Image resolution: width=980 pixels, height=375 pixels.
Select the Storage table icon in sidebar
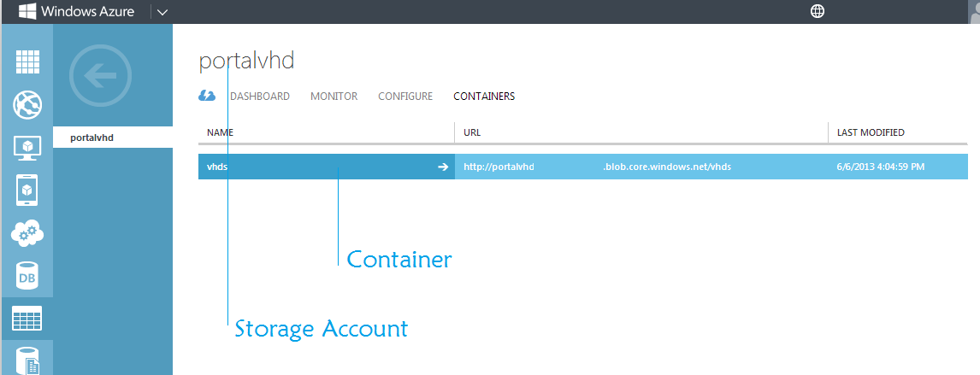coord(28,318)
